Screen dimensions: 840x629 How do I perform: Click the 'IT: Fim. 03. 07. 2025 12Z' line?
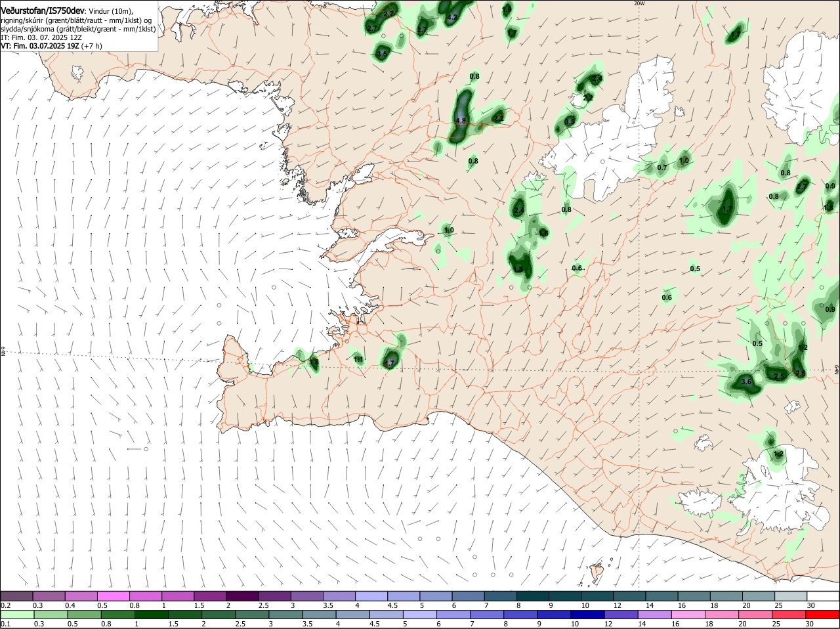[41, 37]
